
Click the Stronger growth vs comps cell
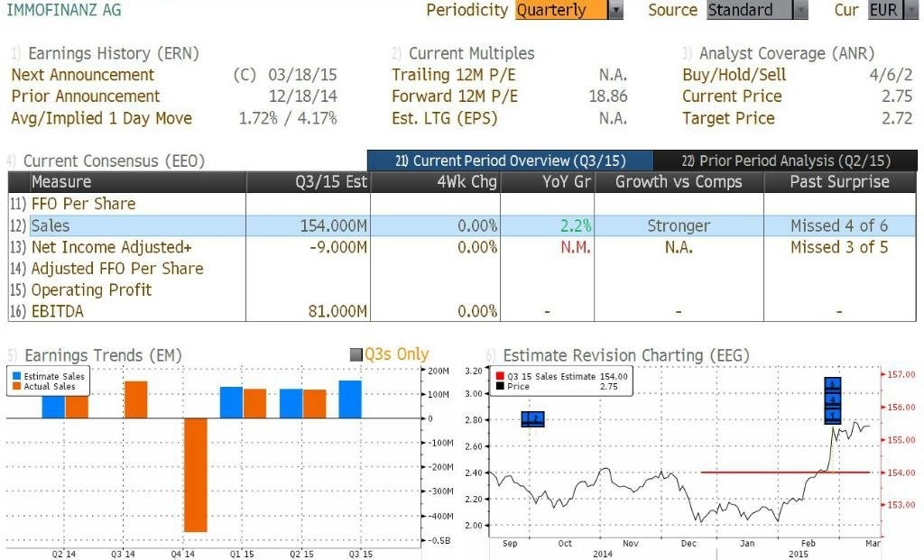point(679,225)
